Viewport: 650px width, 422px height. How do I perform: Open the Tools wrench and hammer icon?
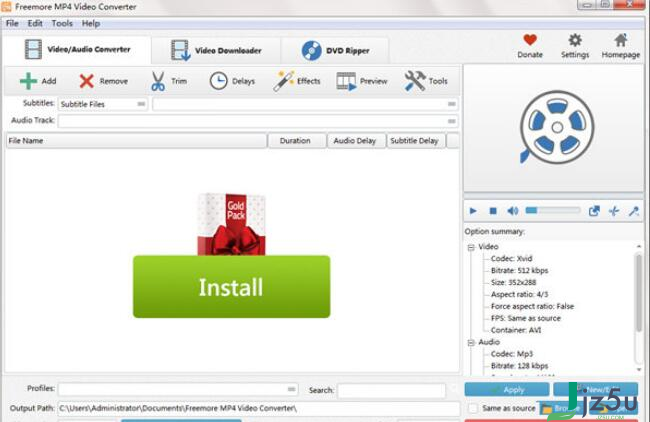coord(415,81)
